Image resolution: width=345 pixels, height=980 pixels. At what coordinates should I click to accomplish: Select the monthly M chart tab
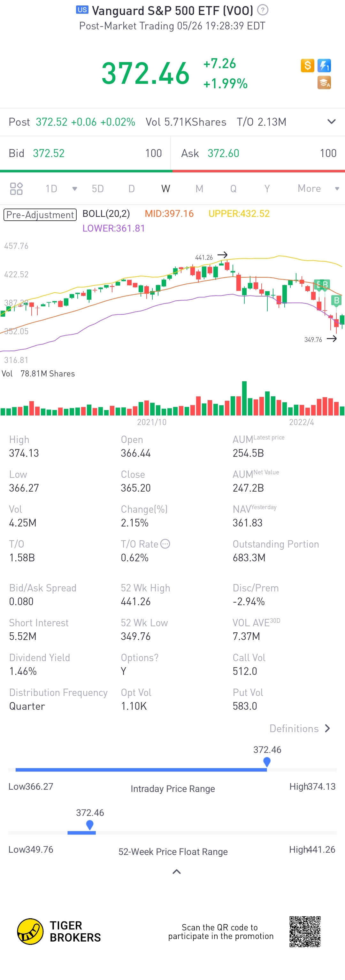199,189
